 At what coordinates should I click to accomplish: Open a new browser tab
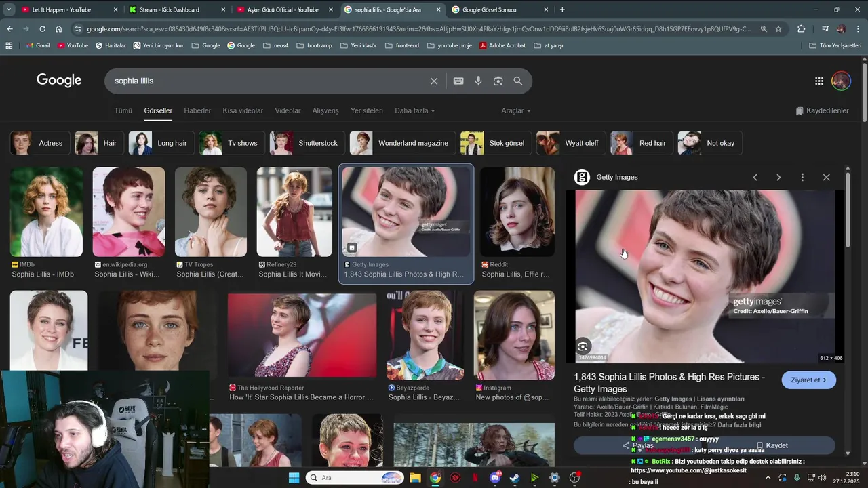pyautogui.click(x=562, y=9)
